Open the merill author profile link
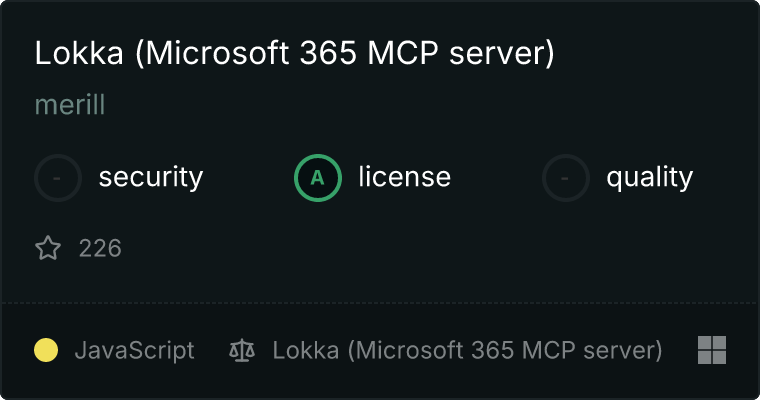The image size is (760, 400). [x=70, y=105]
